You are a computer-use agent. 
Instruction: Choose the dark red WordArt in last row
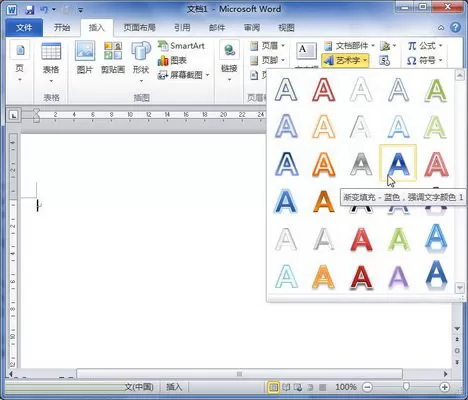[361, 277]
